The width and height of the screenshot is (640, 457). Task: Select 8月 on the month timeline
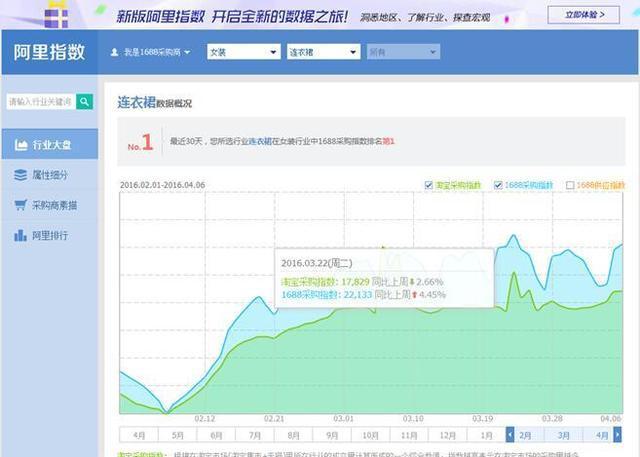pyautogui.click(x=293, y=435)
